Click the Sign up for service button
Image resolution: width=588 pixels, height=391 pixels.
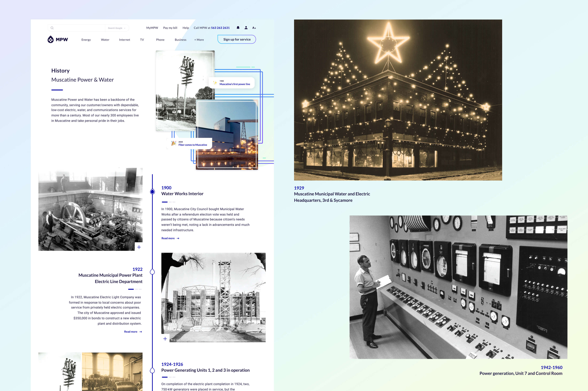click(237, 39)
